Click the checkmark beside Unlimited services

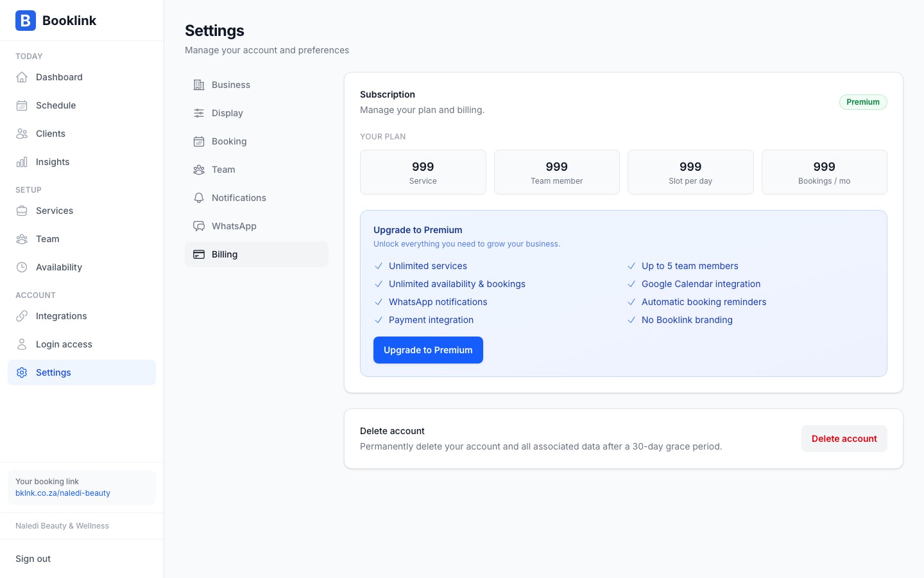click(x=379, y=266)
